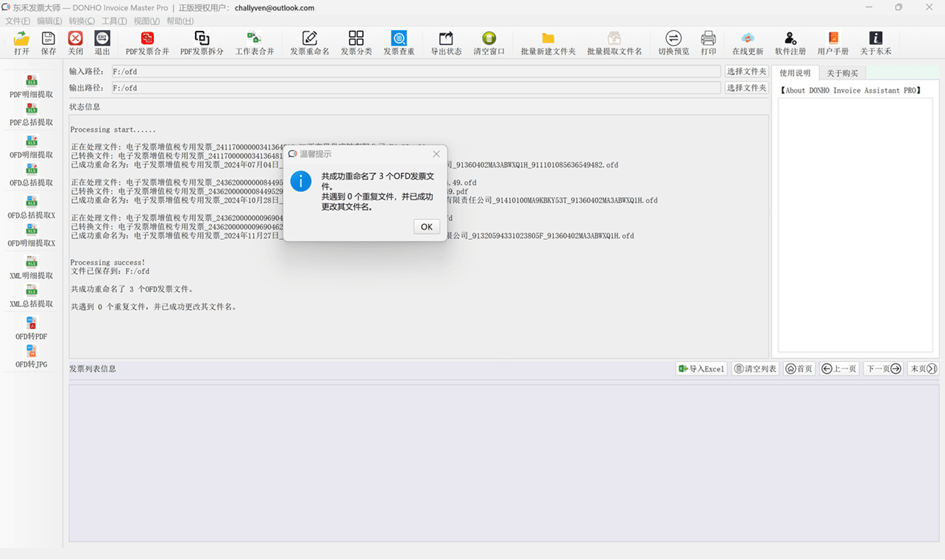Switch to the 使用说明 tab
This screenshot has width=945, height=560.
[x=795, y=73]
